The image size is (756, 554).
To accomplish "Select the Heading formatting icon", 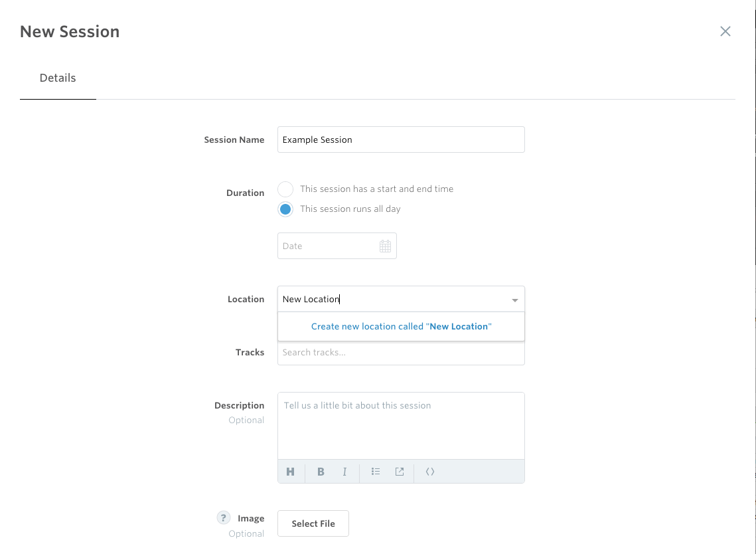I will [x=290, y=472].
